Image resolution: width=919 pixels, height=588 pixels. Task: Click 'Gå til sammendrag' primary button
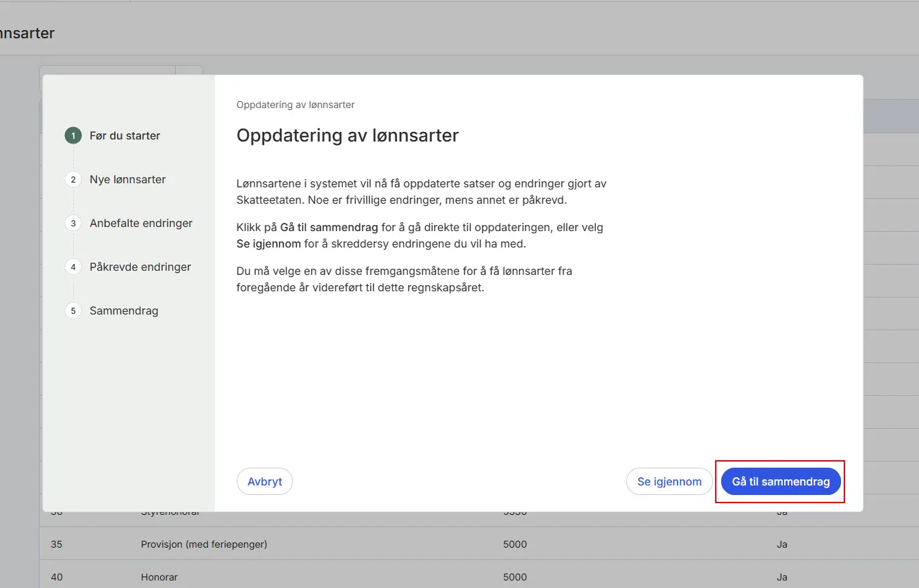coord(780,481)
